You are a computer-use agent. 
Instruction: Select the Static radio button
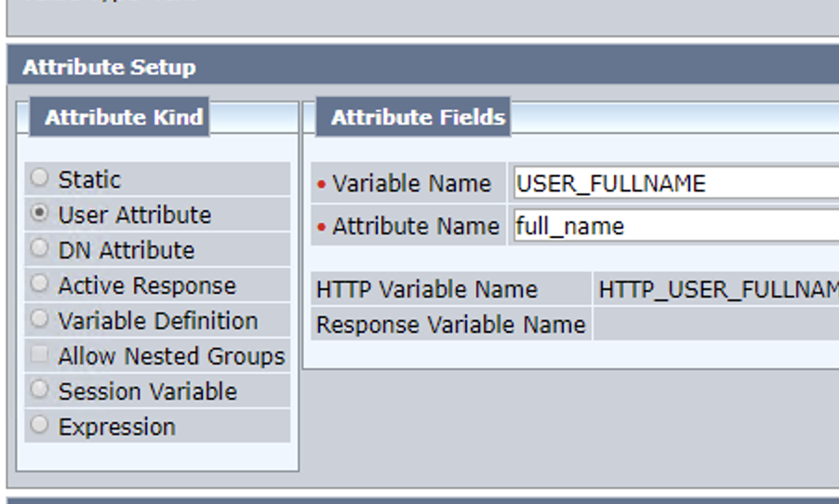click(x=39, y=178)
